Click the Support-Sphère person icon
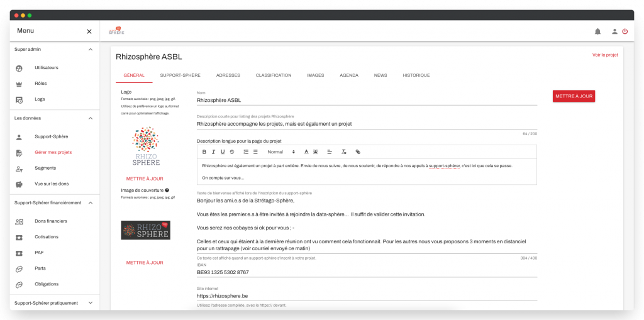This screenshot has width=644, height=320. pos(19,137)
